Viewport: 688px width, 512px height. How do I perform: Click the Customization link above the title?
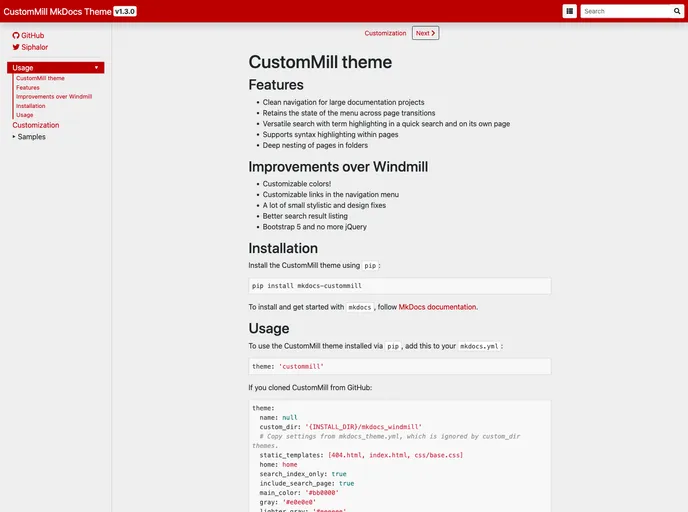coord(385,33)
